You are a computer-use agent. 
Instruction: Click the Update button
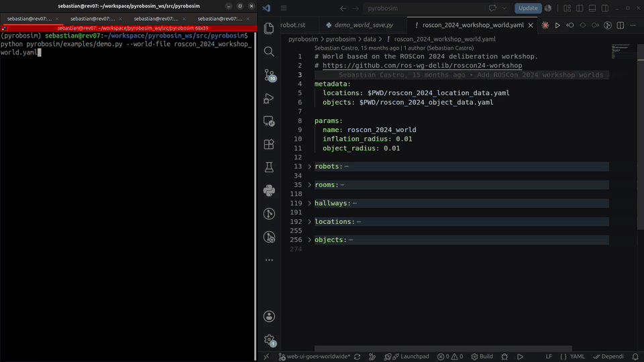pos(528,8)
